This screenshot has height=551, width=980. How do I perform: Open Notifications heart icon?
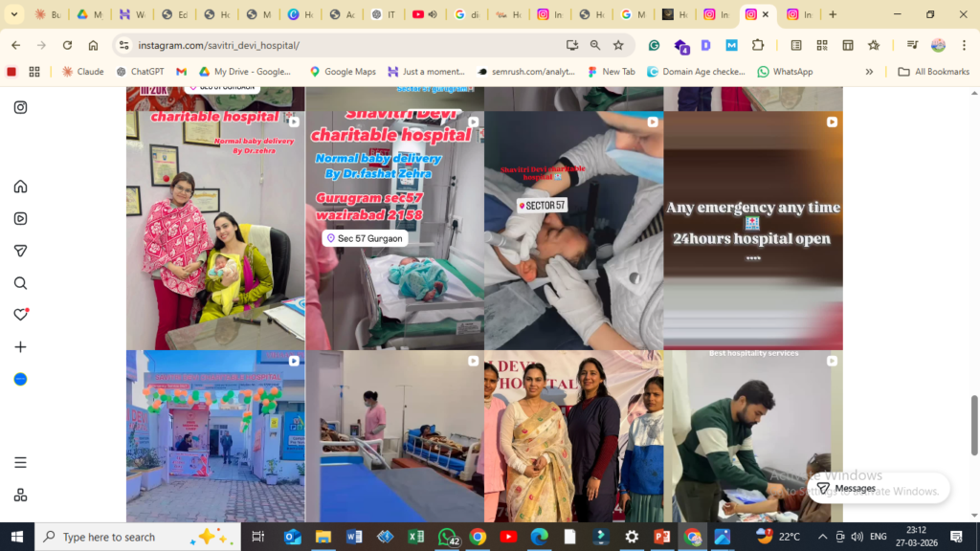click(20, 315)
